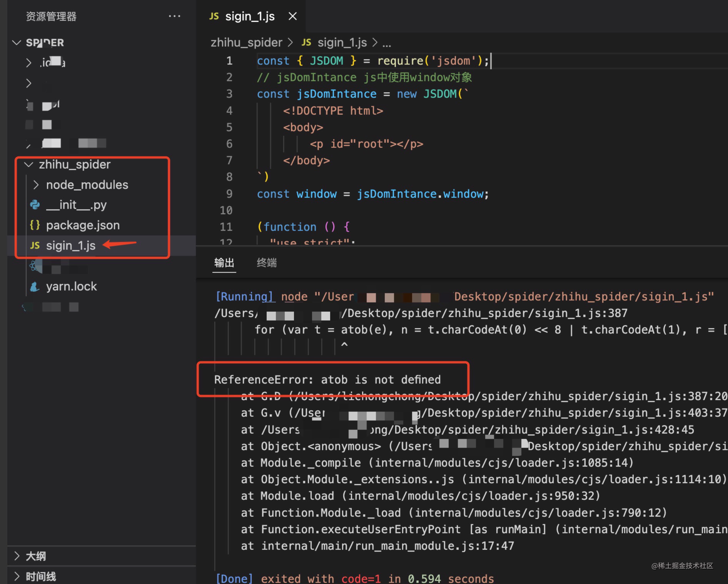728x584 pixels.
Task: Click the 资源管理器 explorer title
Action: 51,17
